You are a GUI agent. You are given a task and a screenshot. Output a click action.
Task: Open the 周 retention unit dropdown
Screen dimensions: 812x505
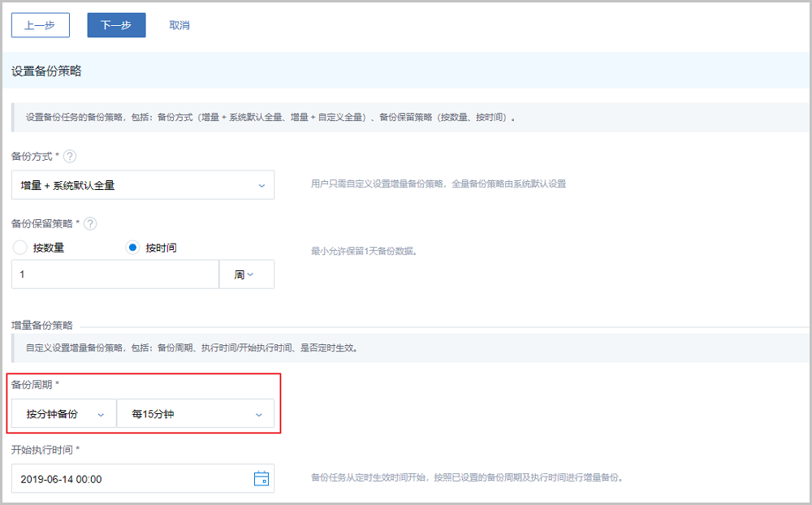(246, 274)
